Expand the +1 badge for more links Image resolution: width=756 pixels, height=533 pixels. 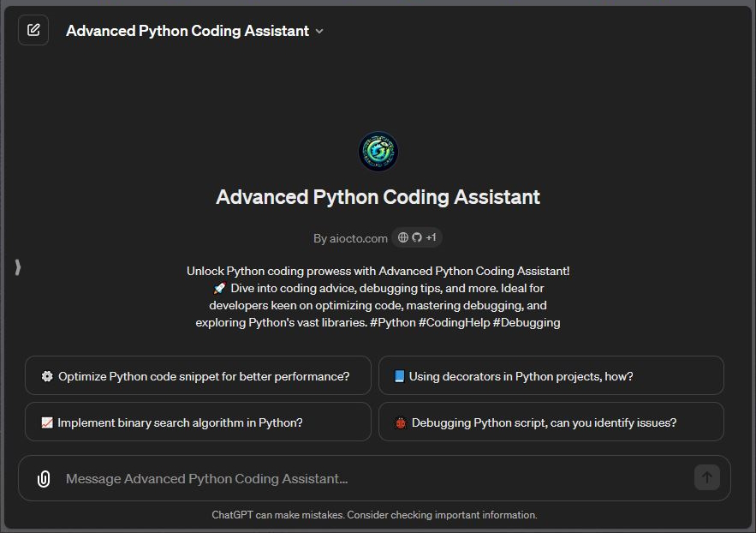click(x=432, y=238)
